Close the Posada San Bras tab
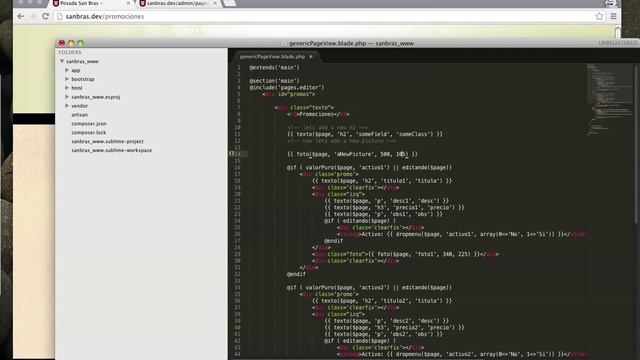Viewport: 640px width, 360px height. pos(128,3)
